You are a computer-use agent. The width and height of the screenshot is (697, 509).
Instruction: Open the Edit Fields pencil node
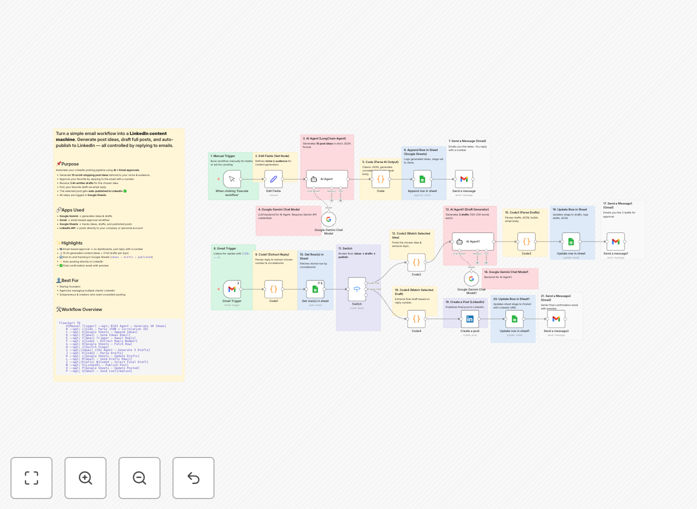coord(273,179)
